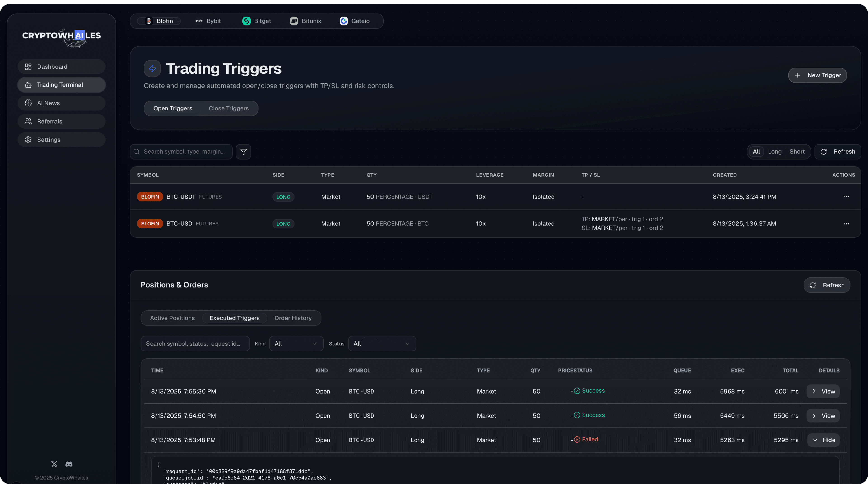Click refresh arrows icon in Positions & Orders
The height and width of the screenshot is (488, 868).
point(813,285)
